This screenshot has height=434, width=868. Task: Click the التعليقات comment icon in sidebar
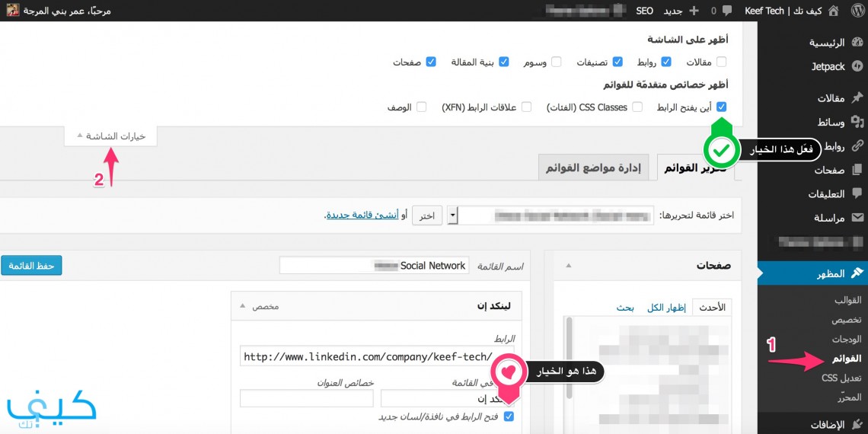[x=857, y=193]
